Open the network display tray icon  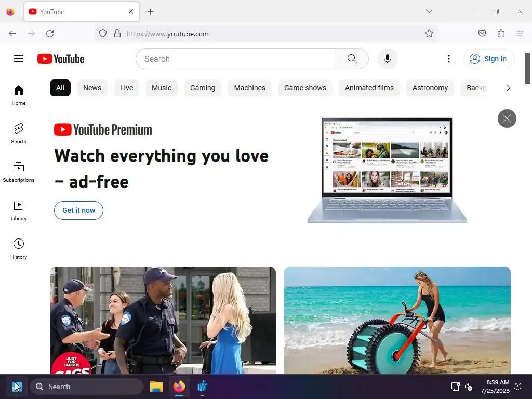pyautogui.click(x=455, y=387)
